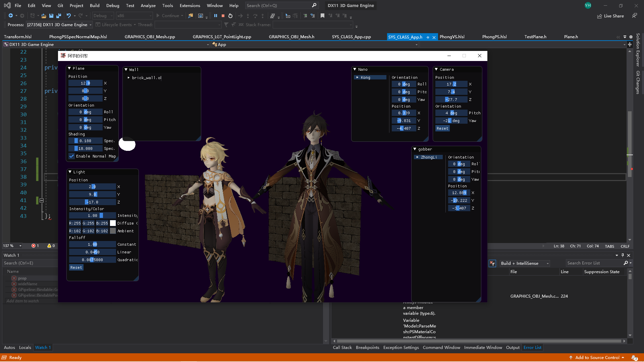The height and width of the screenshot is (362, 644).
Task: Switch to PhongVS.hlsl tab
Action: point(452,37)
